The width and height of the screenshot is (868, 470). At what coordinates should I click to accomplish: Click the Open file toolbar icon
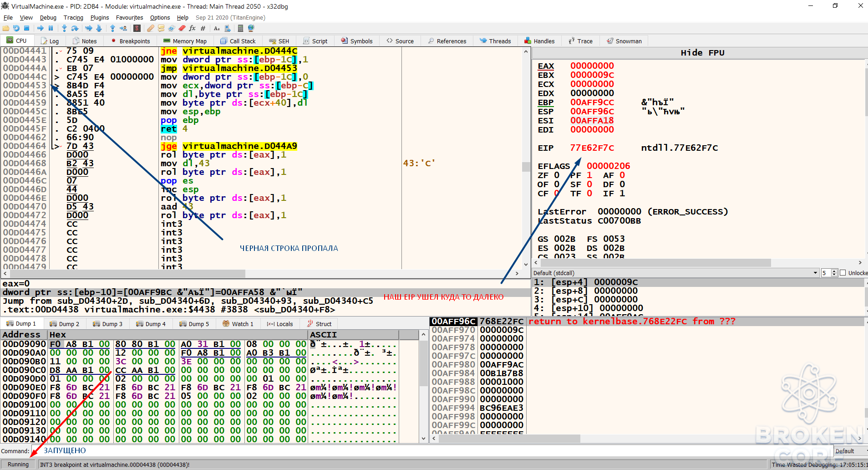click(x=6, y=28)
